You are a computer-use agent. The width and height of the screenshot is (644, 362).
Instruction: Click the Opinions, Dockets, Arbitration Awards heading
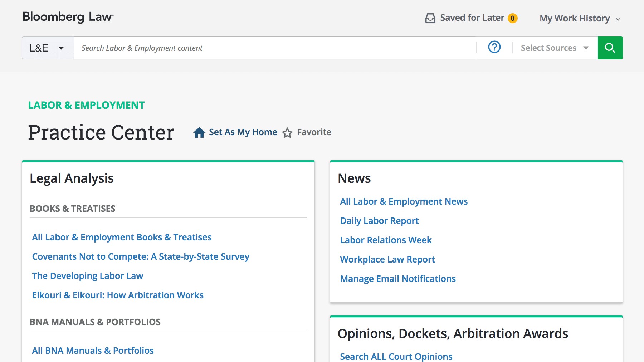453,334
